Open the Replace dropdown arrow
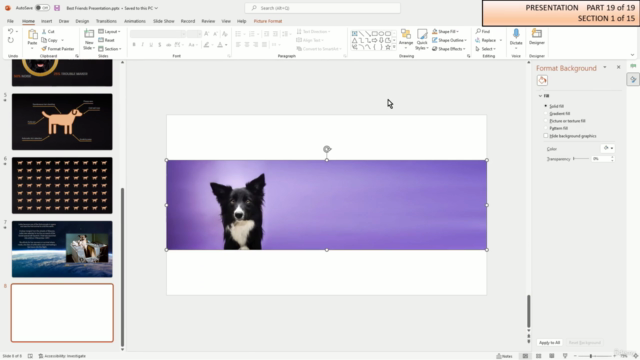Screen dimensions: 640x360 click(x=501, y=40)
